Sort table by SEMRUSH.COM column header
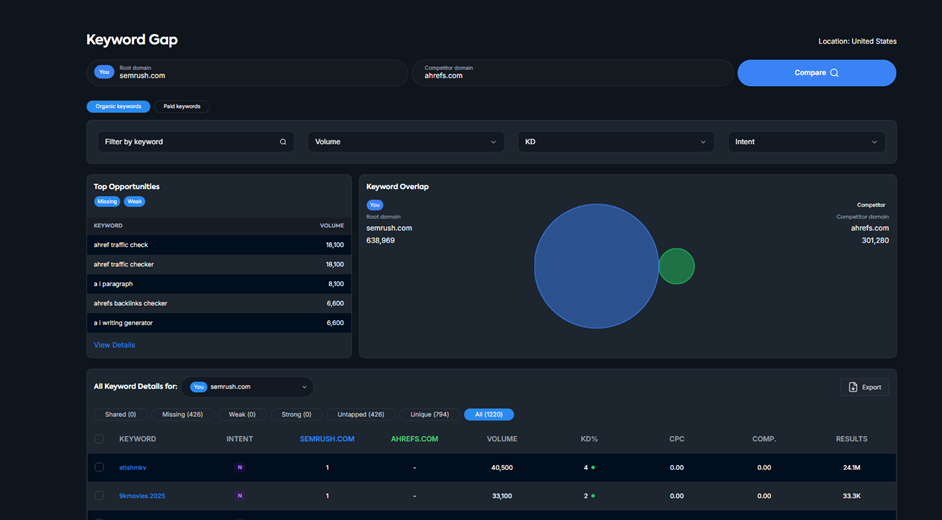 point(327,439)
